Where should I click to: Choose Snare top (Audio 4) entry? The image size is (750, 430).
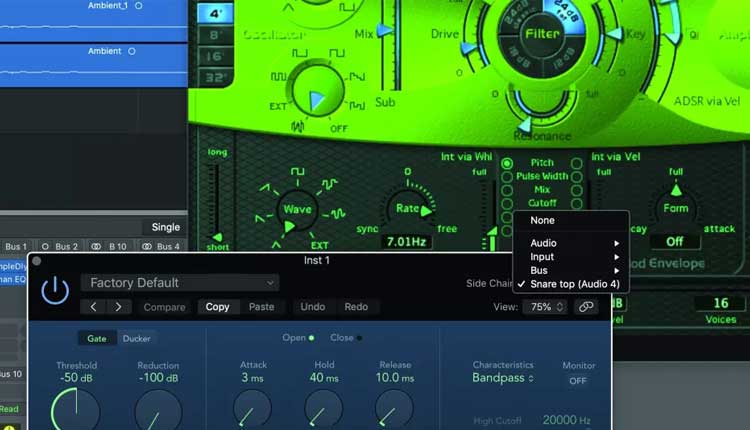tap(572, 284)
